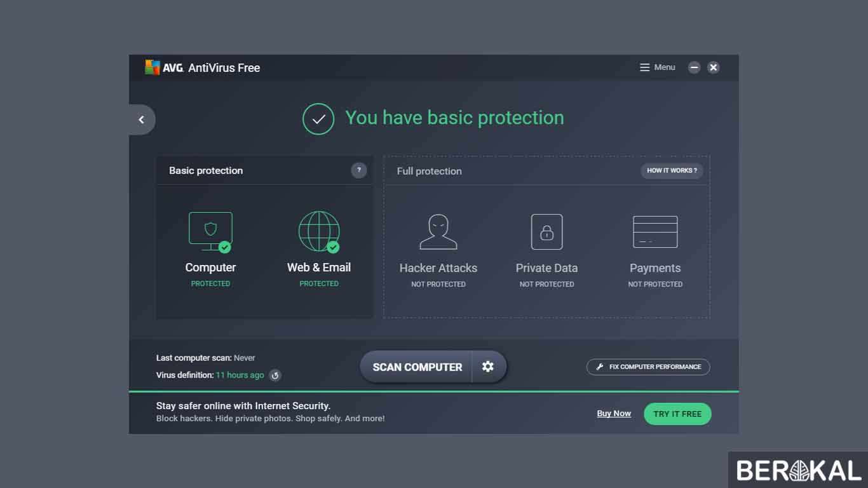868x488 pixels.
Task: Click the Hacker Attacks label
Action: (438, 268)
